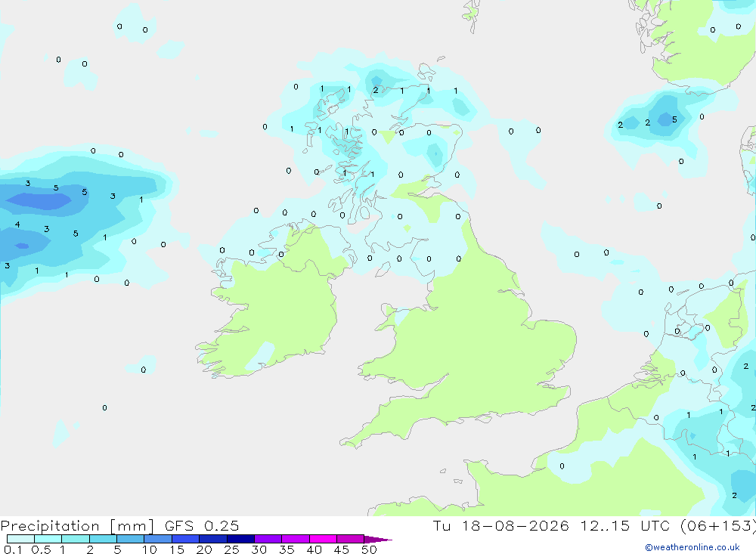Click the "5" value off Norway's coast

pyautogui.click(x=674, y=119)
